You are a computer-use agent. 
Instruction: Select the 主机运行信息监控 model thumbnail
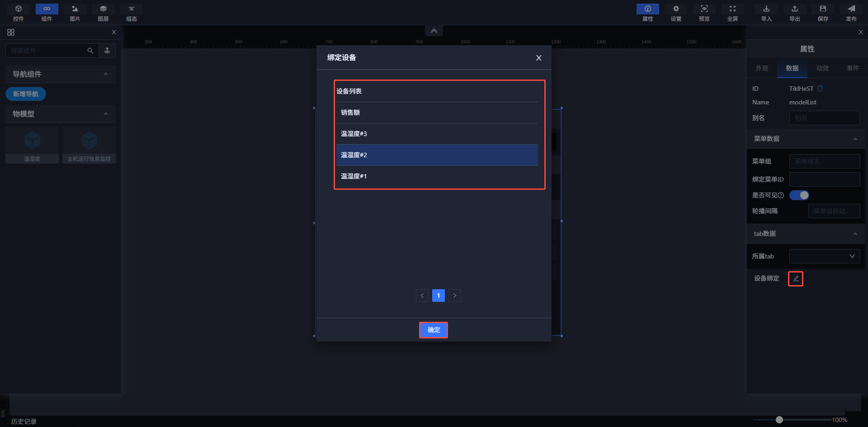[89, 145]
